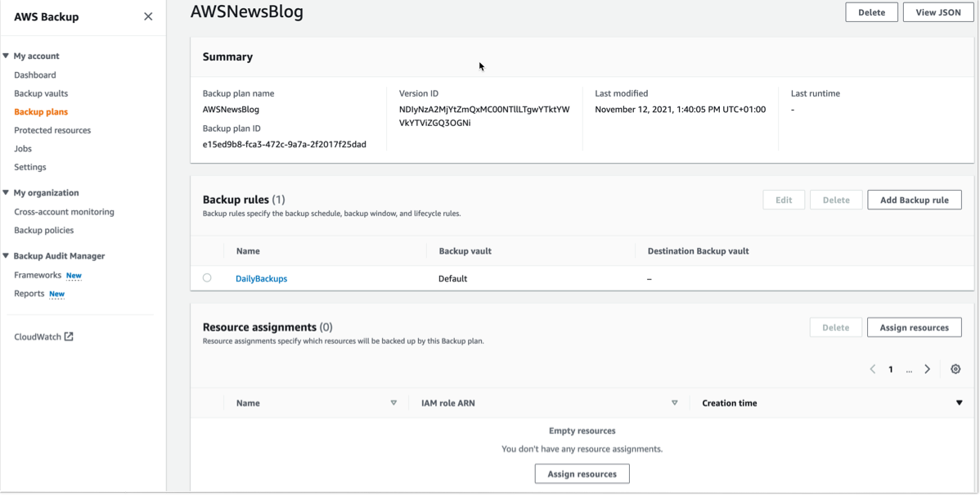This screenshot has width=980, height=496.
Task: Click Assign resources in the empty state
Action: click(x=582, y=473)
